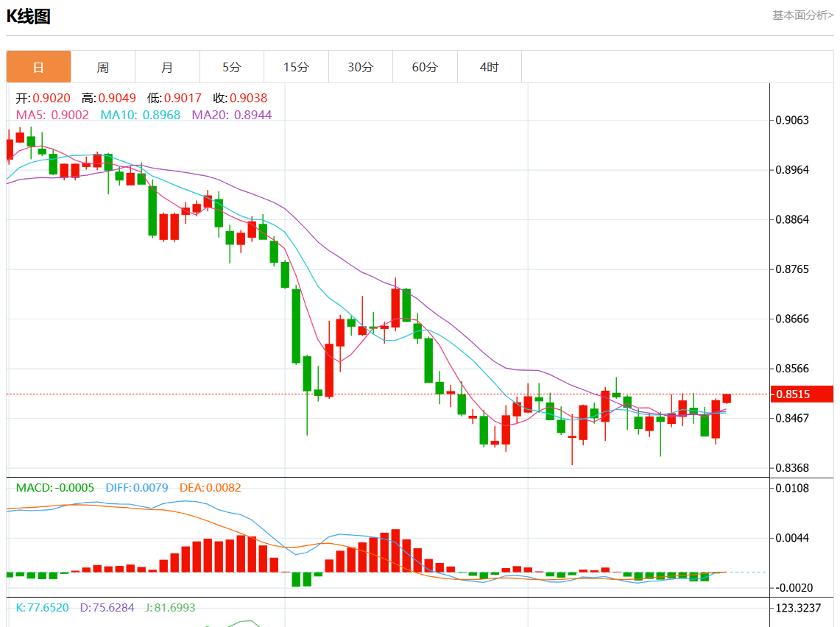The image size is (840, 627).
Task: Click the DIFF:0.0079 readout
Action: tap(137, 488)
